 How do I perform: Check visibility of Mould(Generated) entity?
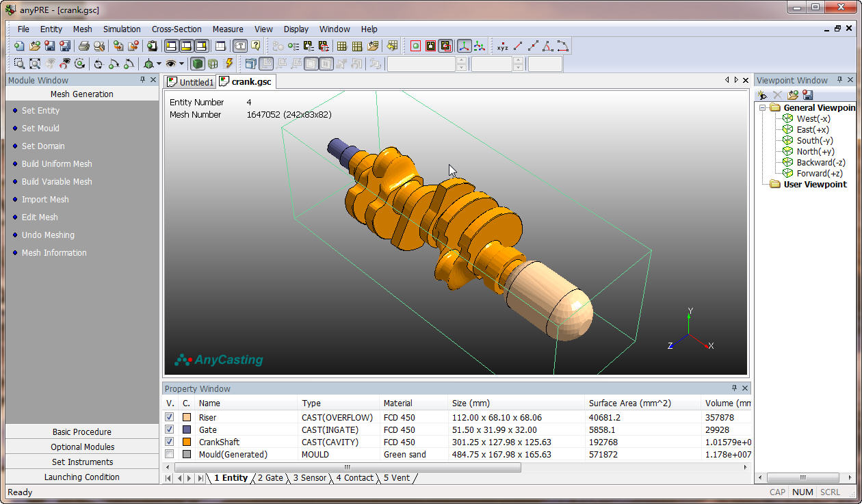tap(170, 454)
